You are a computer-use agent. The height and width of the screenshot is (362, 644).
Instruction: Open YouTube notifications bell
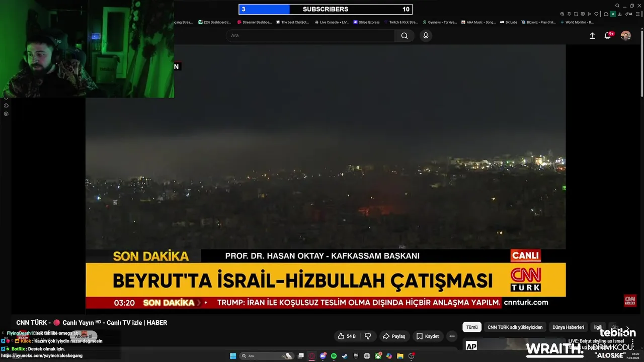click(608, 36)
